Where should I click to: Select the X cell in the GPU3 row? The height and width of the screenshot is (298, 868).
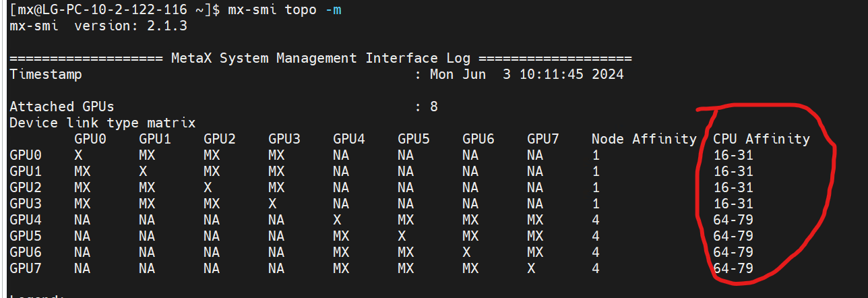pyautogui.click(x=272, y=204)
